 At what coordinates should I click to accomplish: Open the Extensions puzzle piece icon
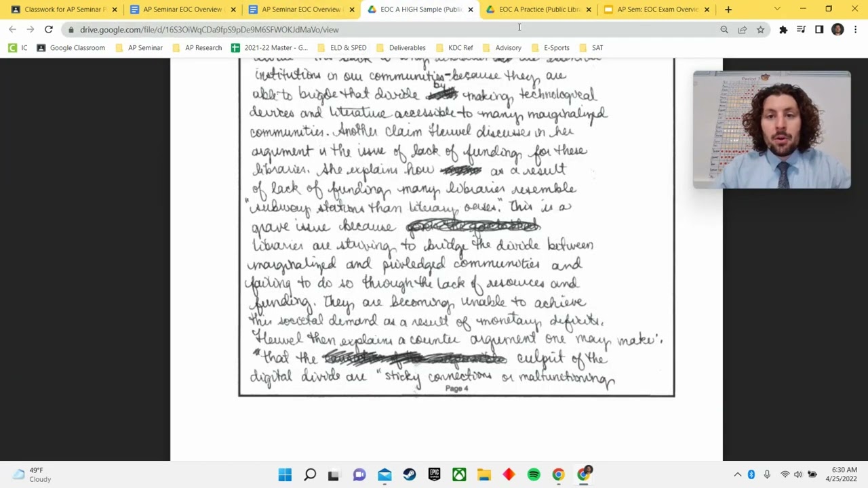point(783,30)
